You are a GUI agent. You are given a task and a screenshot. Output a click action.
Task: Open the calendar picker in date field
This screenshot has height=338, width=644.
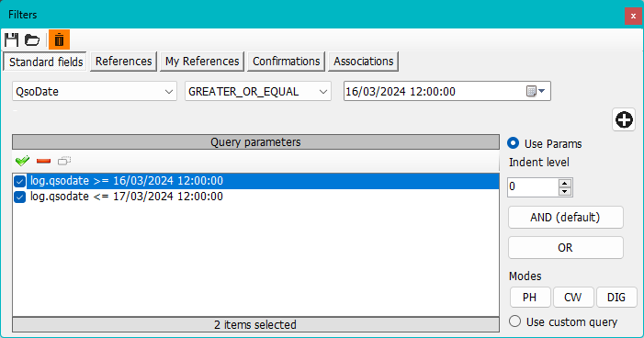coord(536,91)
